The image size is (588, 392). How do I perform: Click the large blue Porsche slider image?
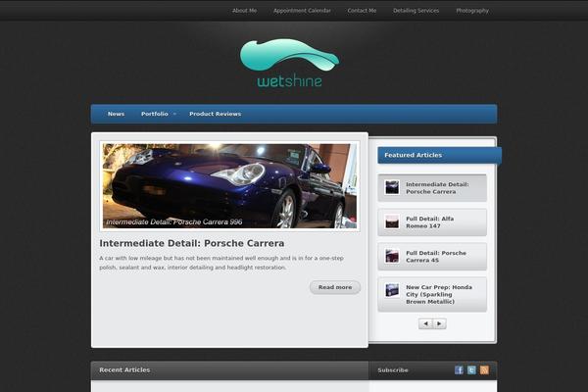click(x=230, y=186)
